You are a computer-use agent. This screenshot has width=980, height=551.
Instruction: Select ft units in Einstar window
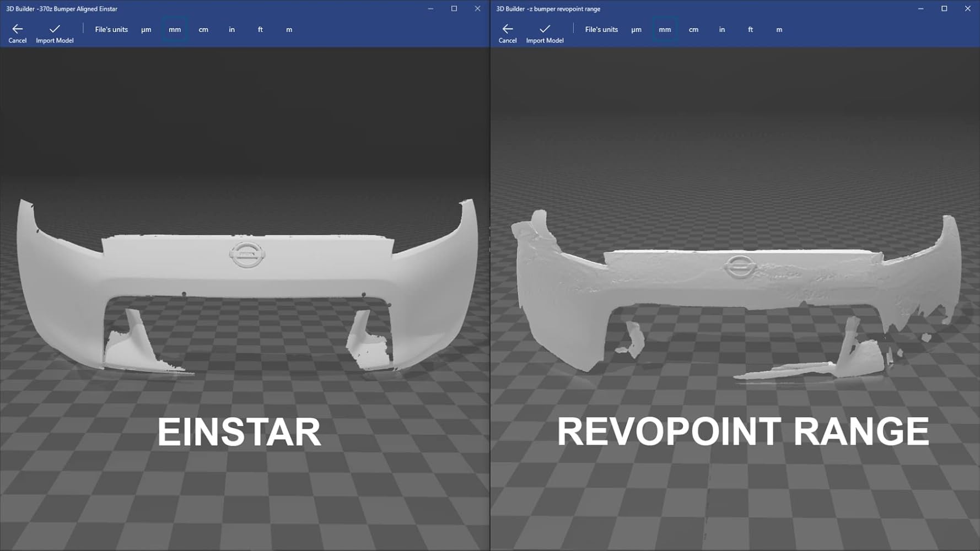point(260,30)
